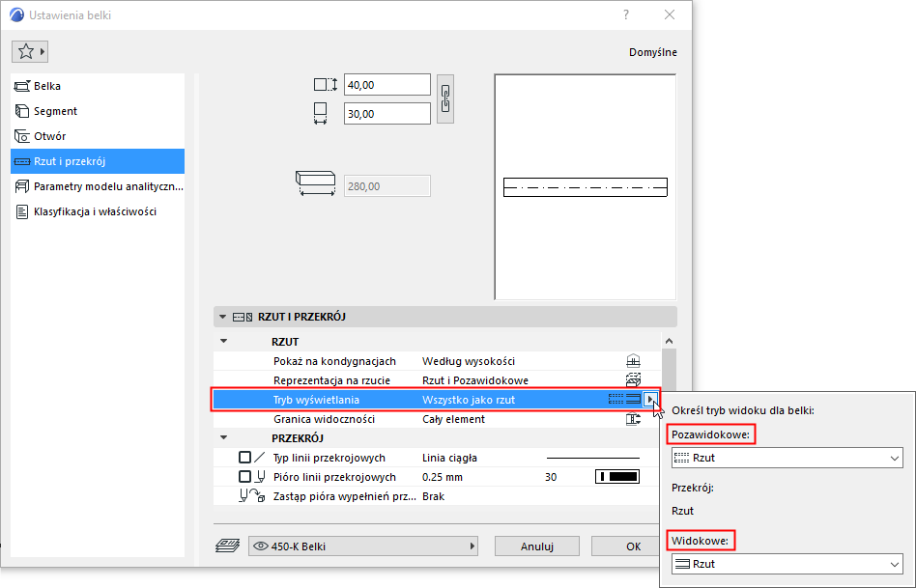The height and width of the screenshot is (588, 916).
Task: Click the pen icon in Pióro linii row
Action: pyautogui.click(x=261, y=476)
